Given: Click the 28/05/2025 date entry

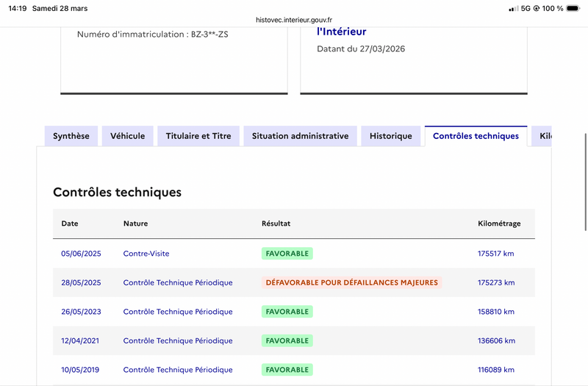Looking at the screenshot, I should pos(81,283).
